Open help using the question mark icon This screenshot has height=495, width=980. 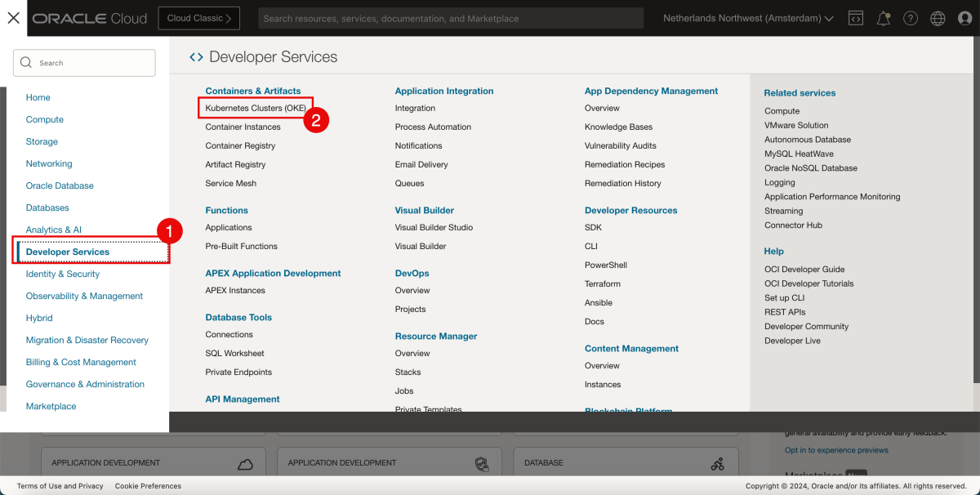coord(911,17)
